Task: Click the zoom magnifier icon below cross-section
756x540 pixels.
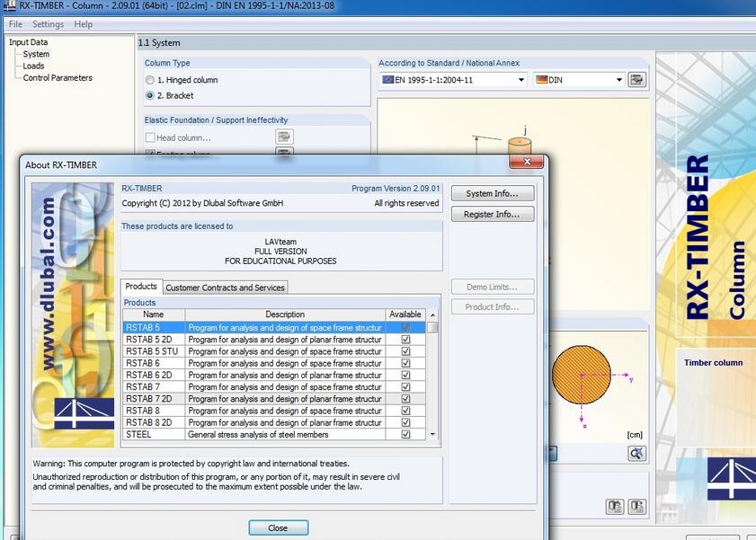Action: (x=636, y=453)
